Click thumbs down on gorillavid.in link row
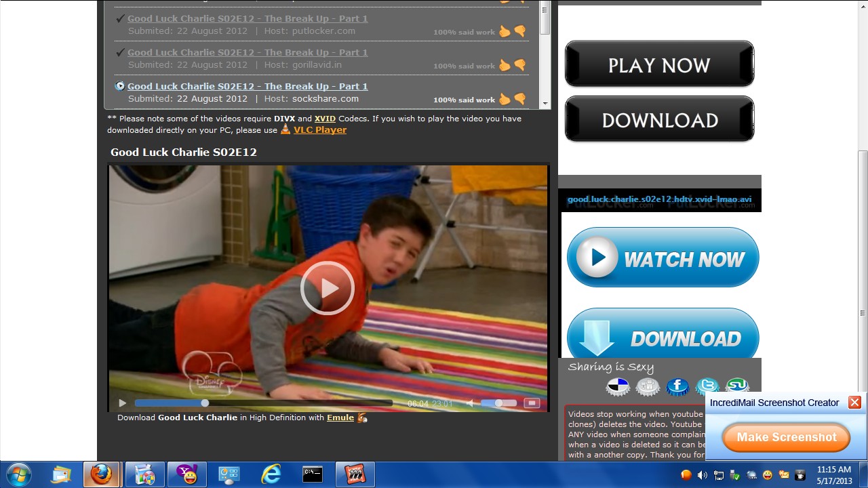The height and width of the screenshot is (488, 868). point(520,65)
